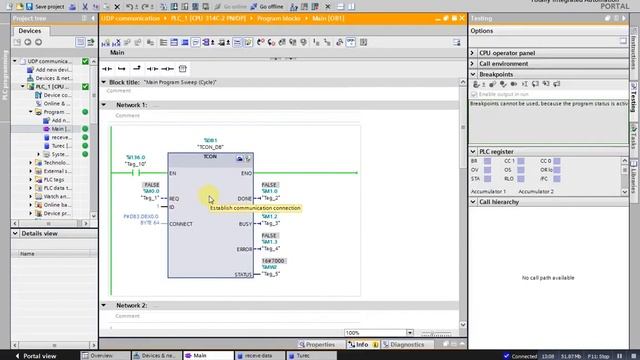Click the split editor space icon in top toolbar
The height and width of the screenshot is (360, 640).
tap(340, 7)
